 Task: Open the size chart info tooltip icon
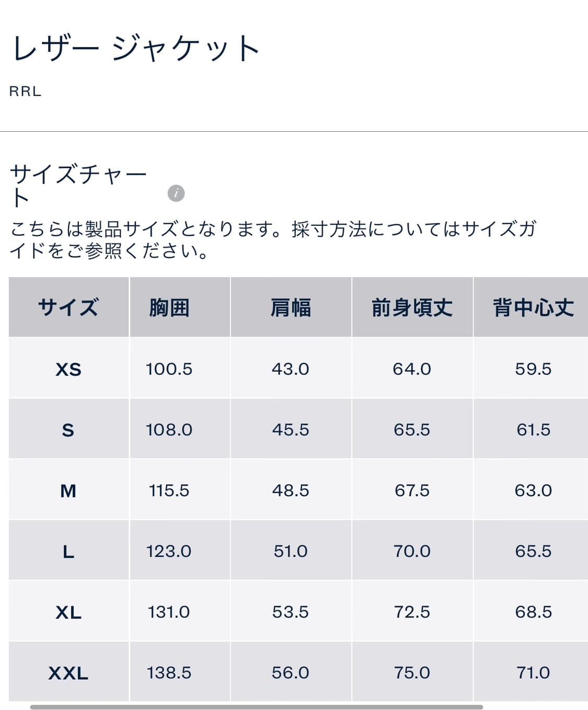[177, 191]
